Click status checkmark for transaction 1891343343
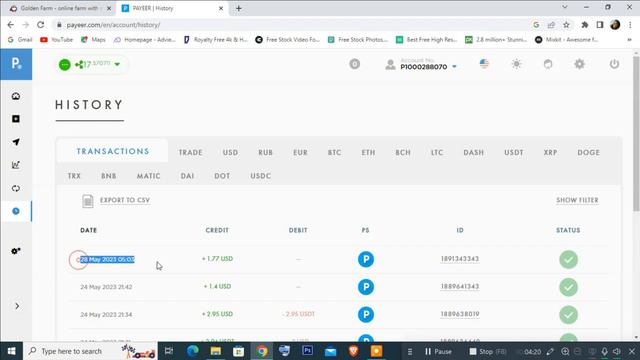The height and width of the screenshot is (360, 640). [x=568, y=260]
